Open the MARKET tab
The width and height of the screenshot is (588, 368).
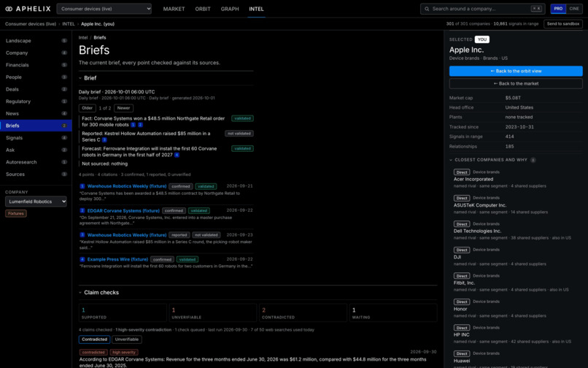(174, 9)
